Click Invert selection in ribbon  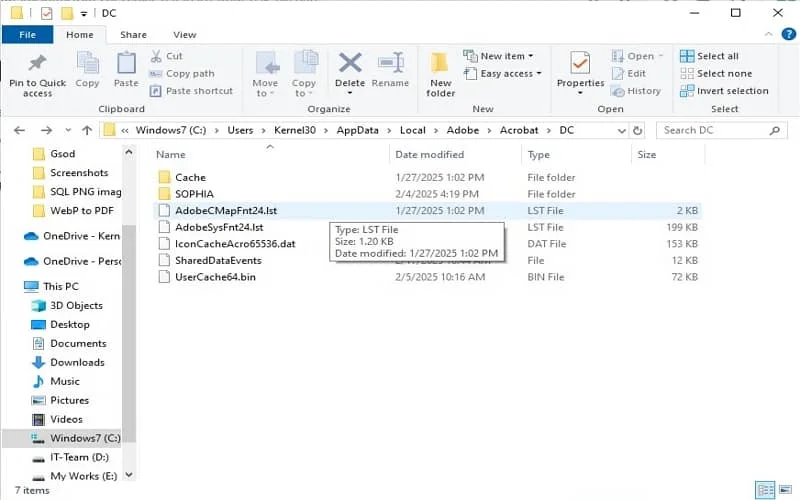(x=724, y=91)
